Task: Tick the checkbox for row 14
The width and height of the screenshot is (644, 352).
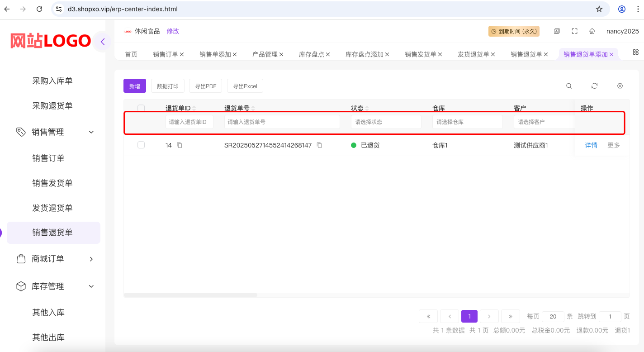Action: 141,145
